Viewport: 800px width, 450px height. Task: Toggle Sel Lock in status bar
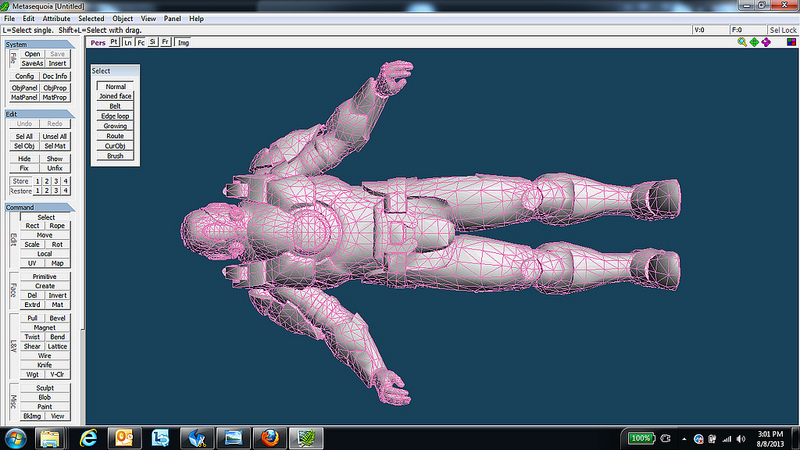click(x=783, y=30)
